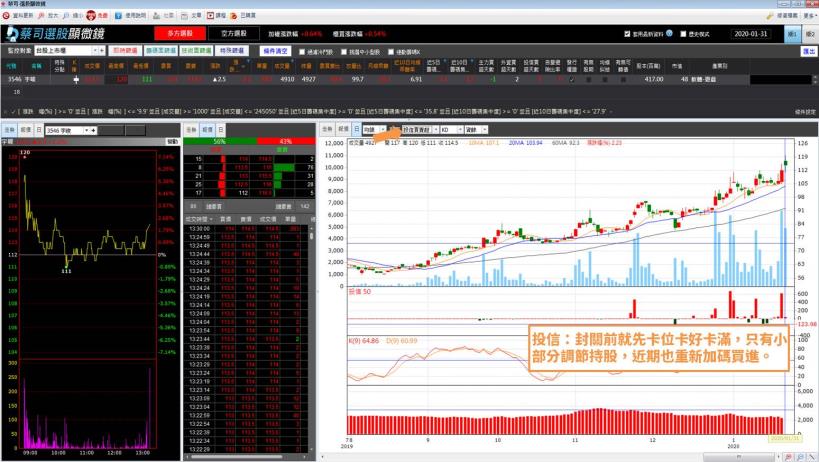Select the 日 tab in the right chart panel

[356, 129]
